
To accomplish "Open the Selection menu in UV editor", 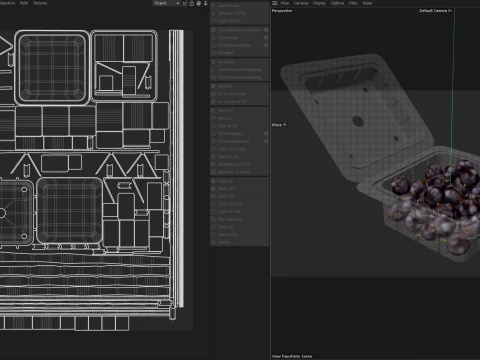I will click(x=7, y=3).
